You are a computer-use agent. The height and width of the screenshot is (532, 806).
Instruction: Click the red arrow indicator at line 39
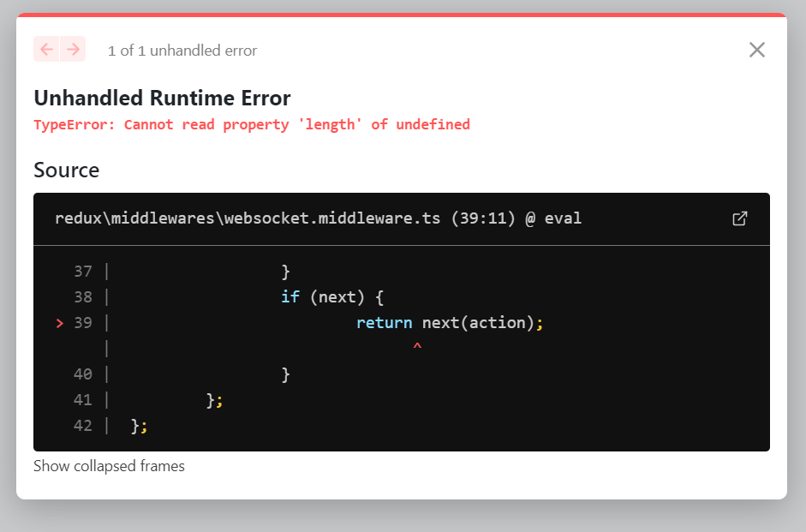pyautogui.click(x=60, y=323)
